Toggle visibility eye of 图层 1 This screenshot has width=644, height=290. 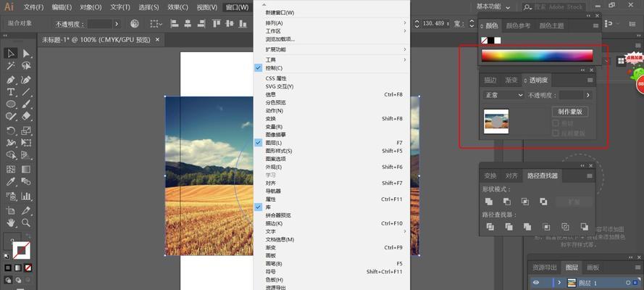click(x=536, y=282)
